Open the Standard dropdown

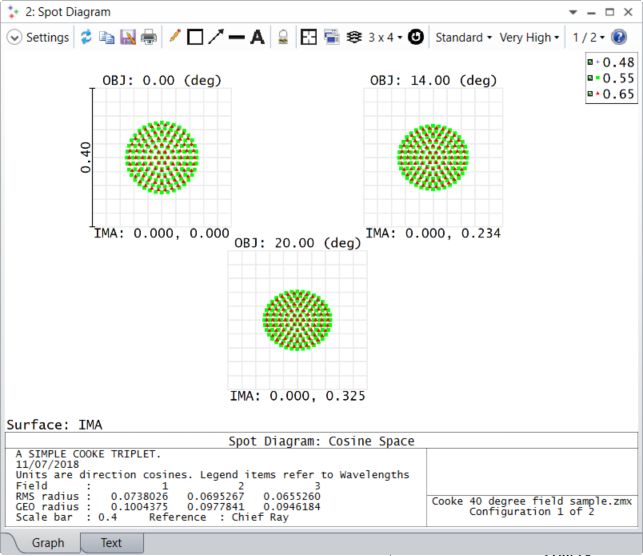click(x=463, y=38)
